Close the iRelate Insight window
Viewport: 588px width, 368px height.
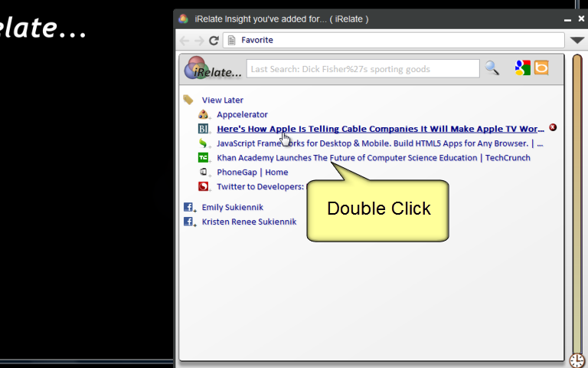coord(581,18)
